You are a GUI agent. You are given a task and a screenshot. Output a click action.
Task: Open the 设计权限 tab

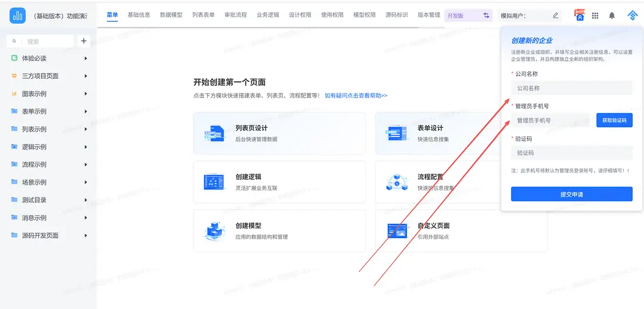click(300, 15)
